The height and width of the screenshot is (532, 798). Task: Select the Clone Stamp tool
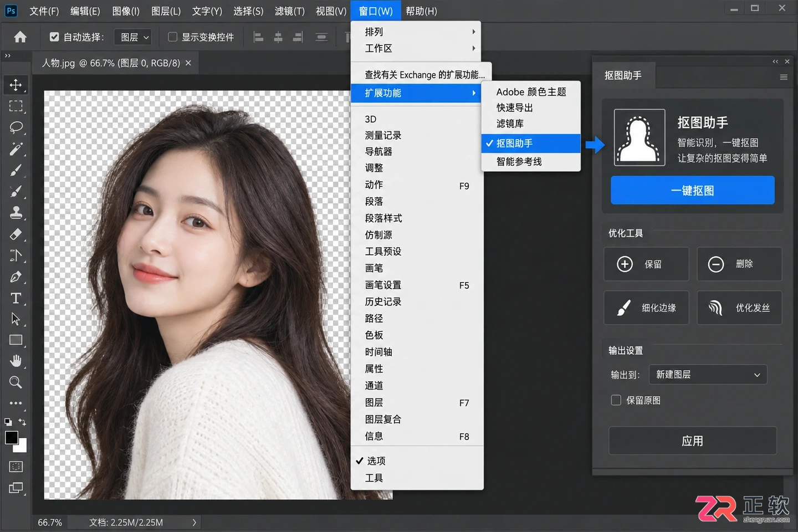[16, 213]
